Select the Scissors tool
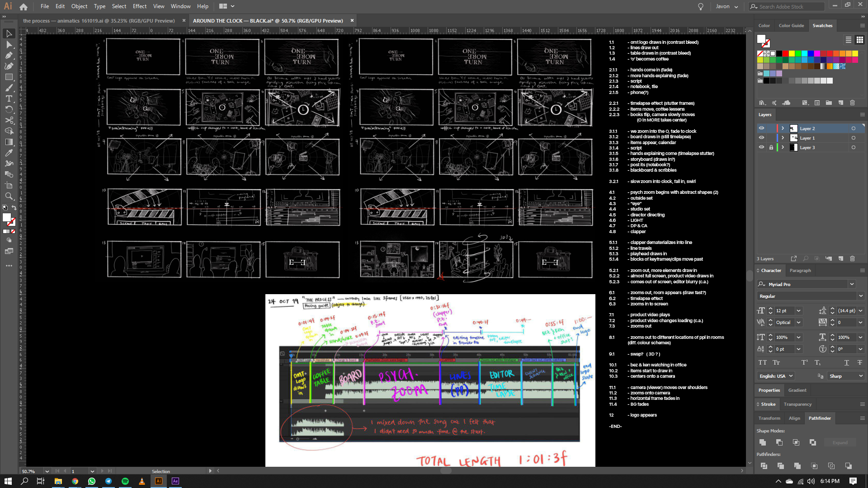This screenshot has width=868, height=488. (x=9, y=121)
